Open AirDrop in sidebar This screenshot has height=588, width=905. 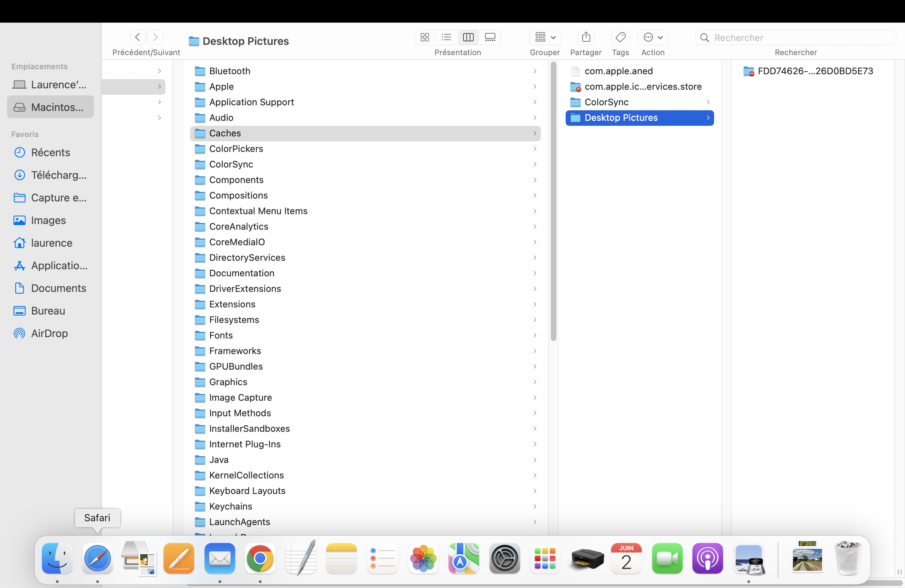49,333
